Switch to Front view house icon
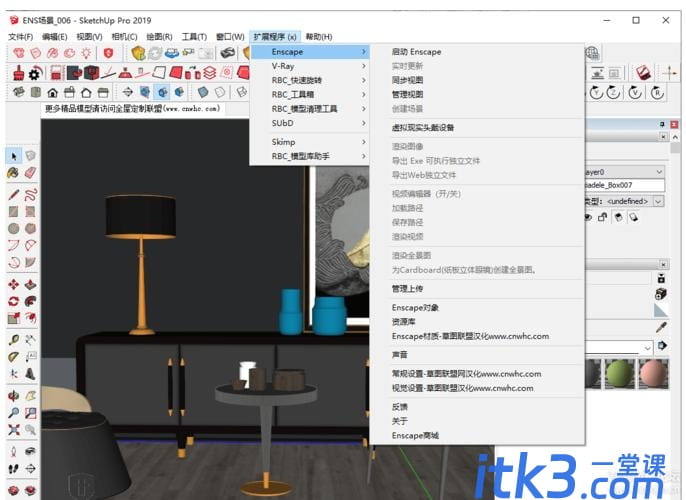Image resolution: width=686 pixels, height=500 pixels. 52,92
